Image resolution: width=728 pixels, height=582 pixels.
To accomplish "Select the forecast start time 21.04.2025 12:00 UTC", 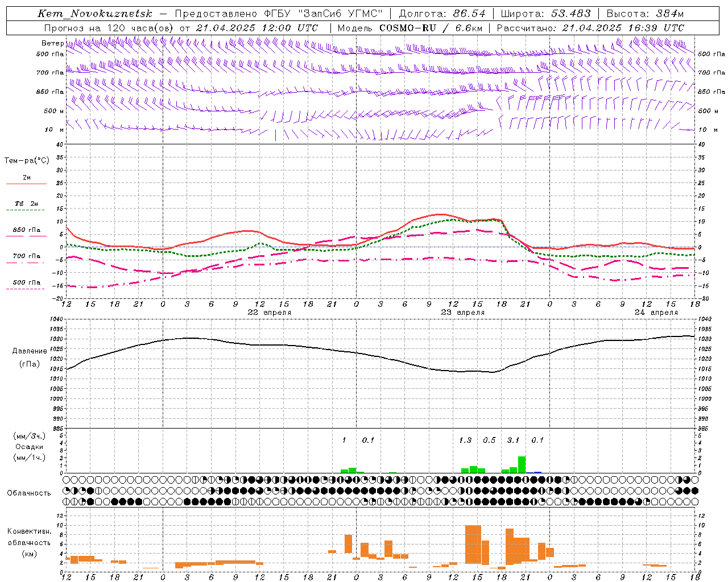I will point(257,27).
